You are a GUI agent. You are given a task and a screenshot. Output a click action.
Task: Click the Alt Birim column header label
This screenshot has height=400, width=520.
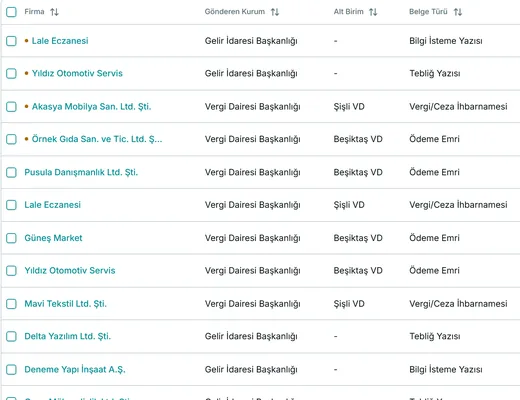pyautogui.click(x=348, y=12)
